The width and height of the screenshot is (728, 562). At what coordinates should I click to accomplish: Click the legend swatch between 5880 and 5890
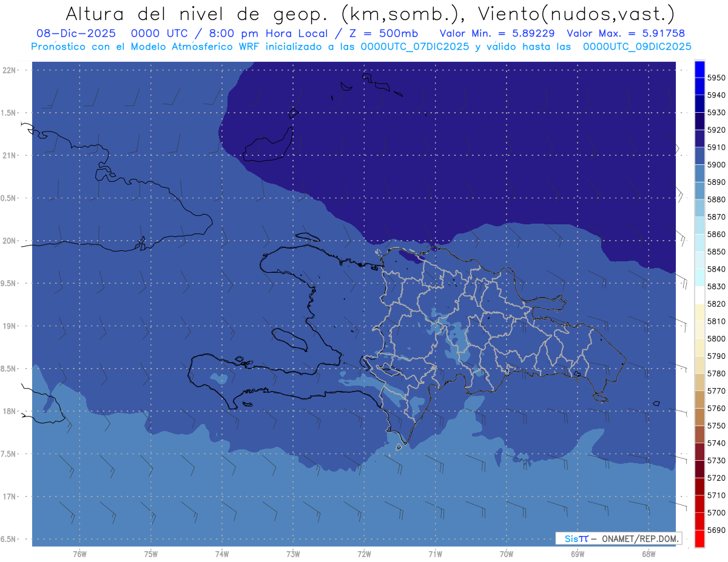click(699, 191)
